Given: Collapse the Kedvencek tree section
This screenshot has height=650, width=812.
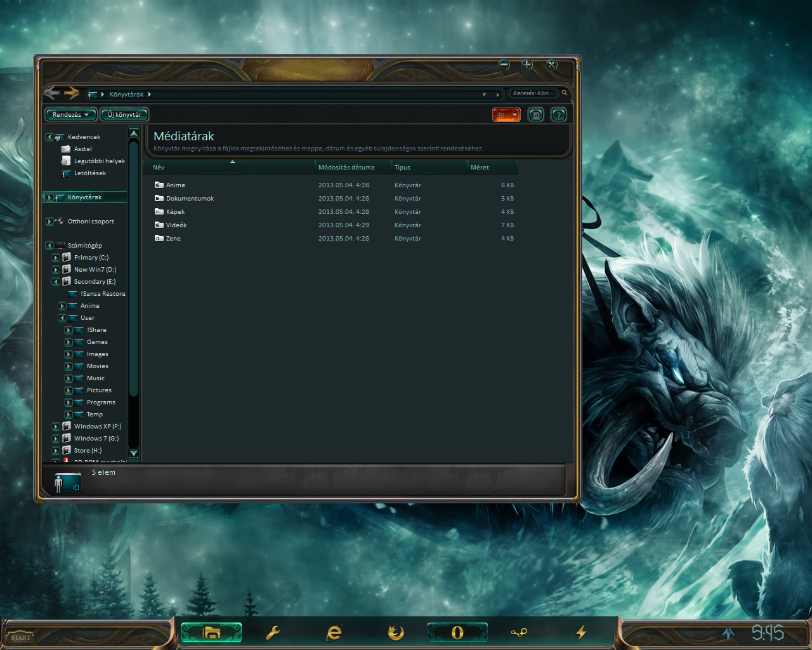Looking at the screenshot, I should (x=49, y=137).
